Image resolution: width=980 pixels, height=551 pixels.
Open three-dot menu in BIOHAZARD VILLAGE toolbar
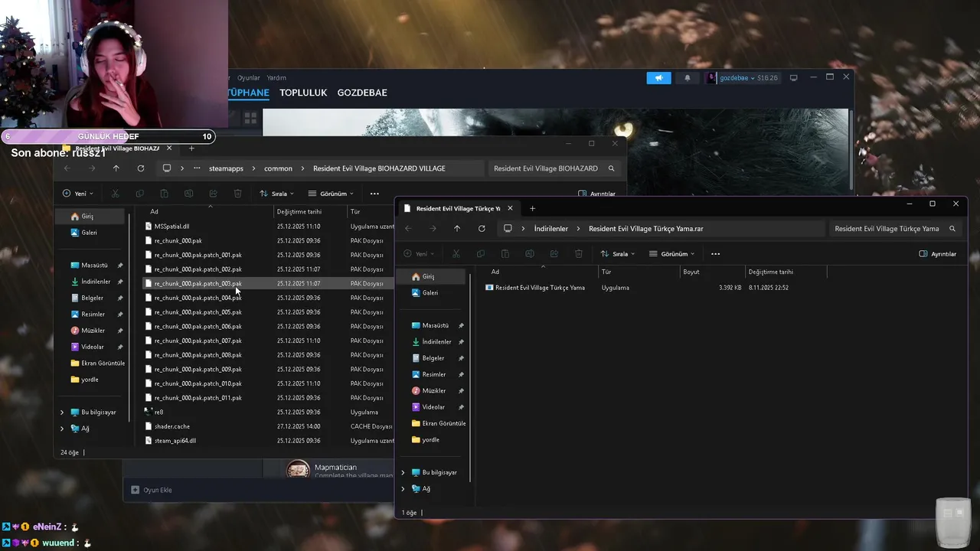coord(374,194)
